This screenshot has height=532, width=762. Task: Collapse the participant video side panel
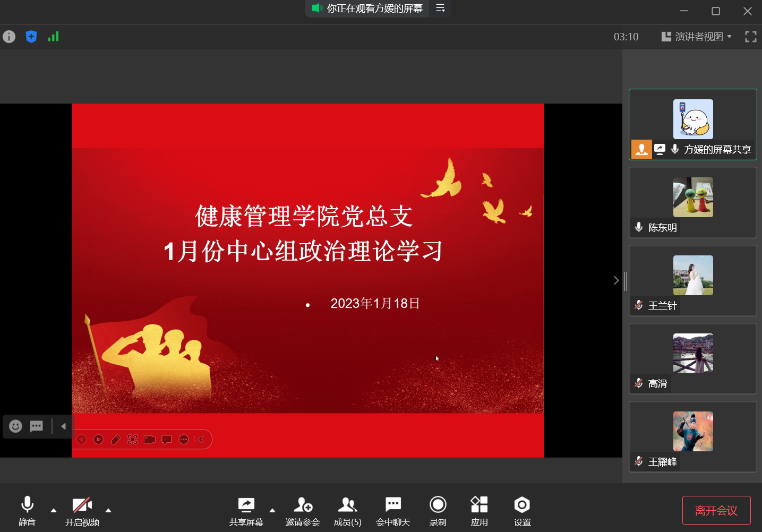point(616,280)
